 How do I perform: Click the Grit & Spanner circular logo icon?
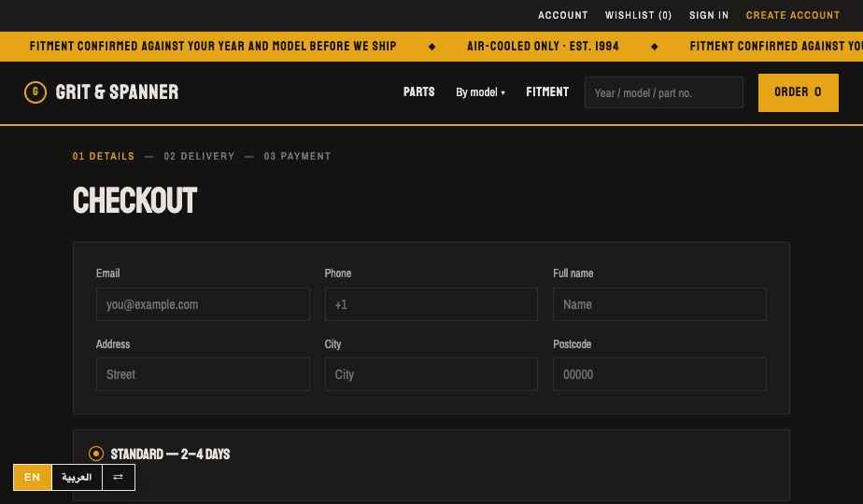tap(35, 91)
